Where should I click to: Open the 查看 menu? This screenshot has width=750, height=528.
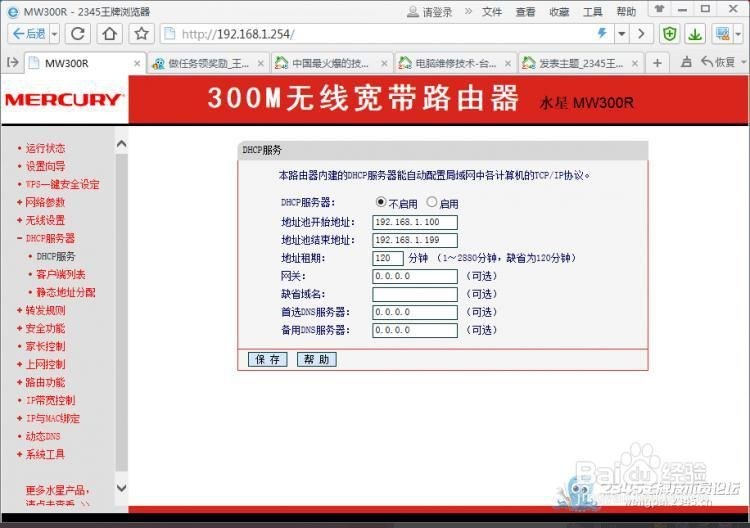tap(525, 11)
